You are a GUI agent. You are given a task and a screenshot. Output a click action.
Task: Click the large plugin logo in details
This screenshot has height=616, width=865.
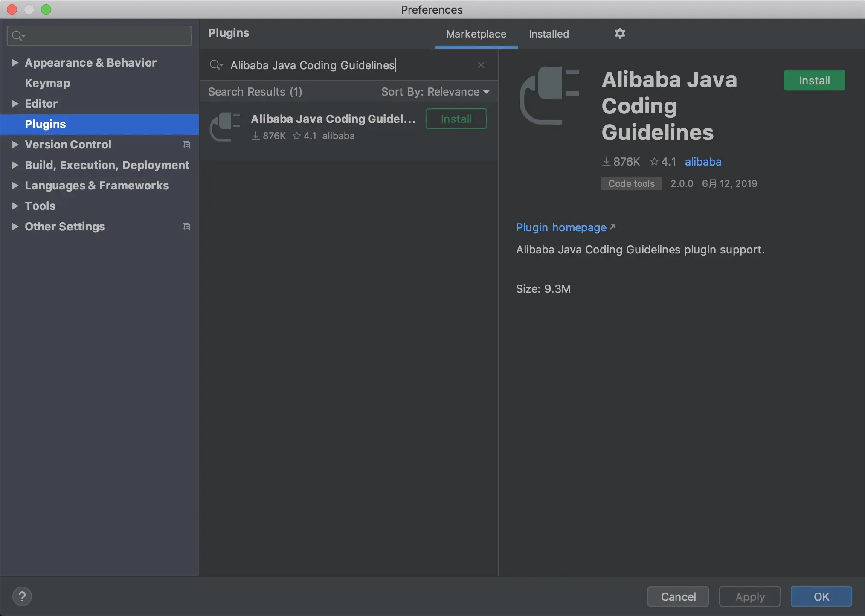tap(549, 96)
